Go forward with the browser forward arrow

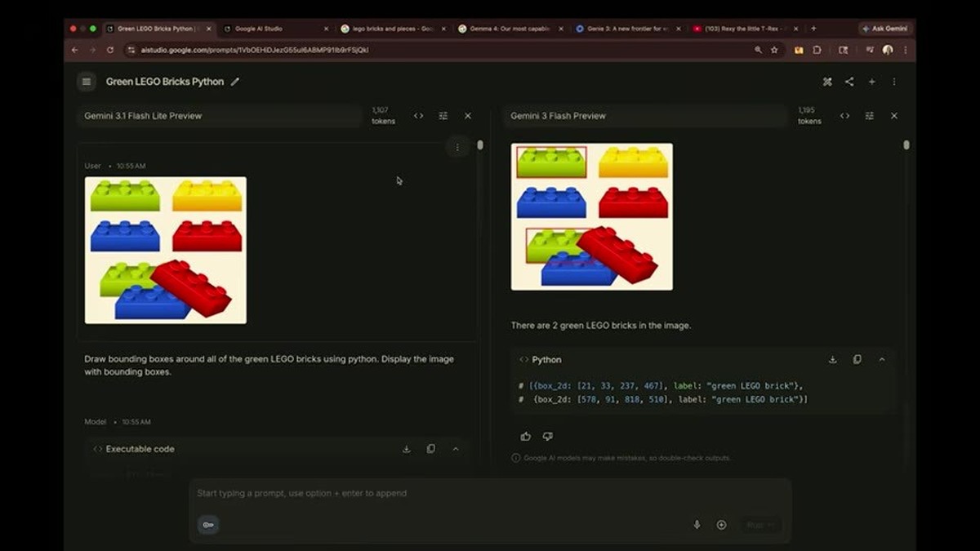tap(92, 50)
